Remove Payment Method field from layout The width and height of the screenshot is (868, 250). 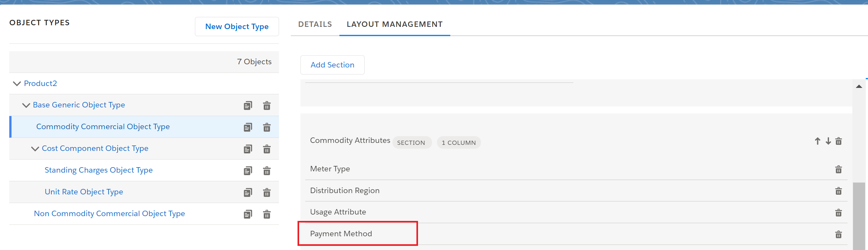[x=839, y=234]
